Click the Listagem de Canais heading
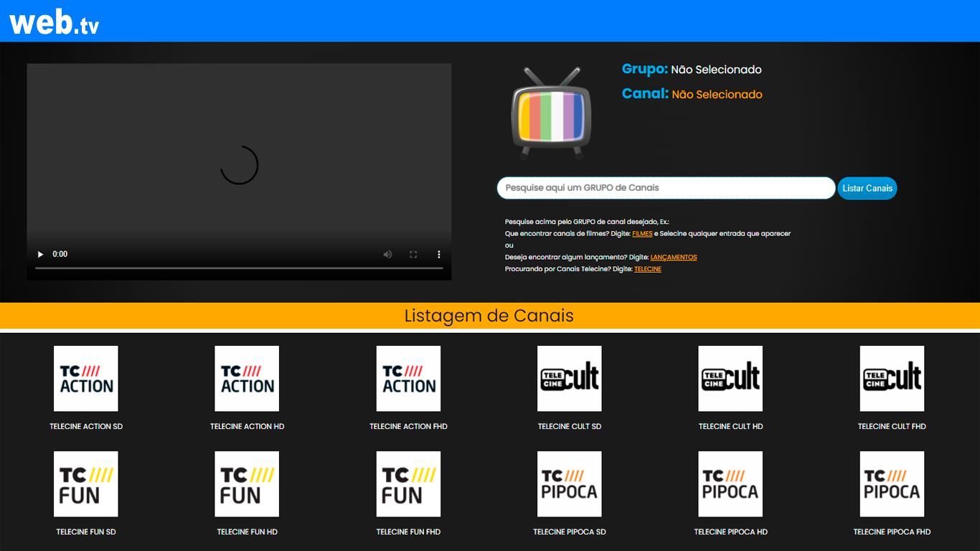The height and width of the screenshot is (551, 980). [x=489, y=316]
